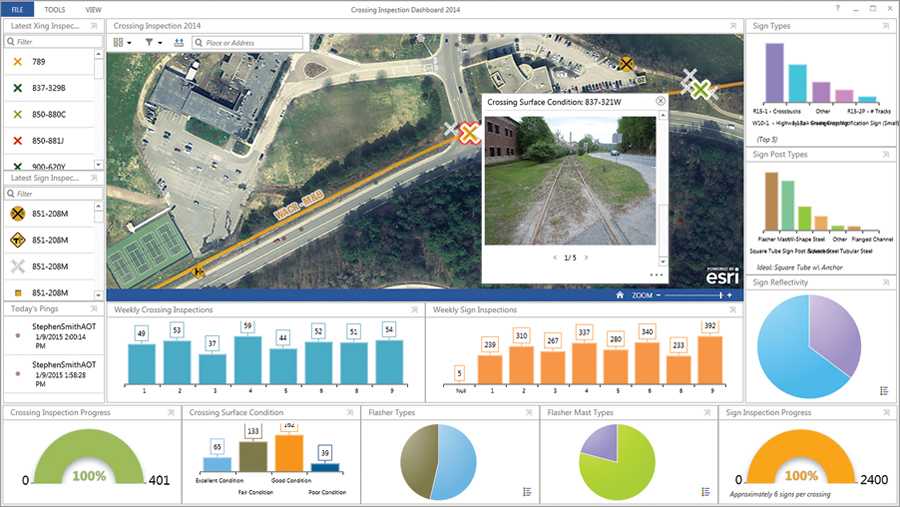The image size is (900, 507).
Task: Click week 9 bar showing 392 sign inspections
Action: [x=710, y=360]
